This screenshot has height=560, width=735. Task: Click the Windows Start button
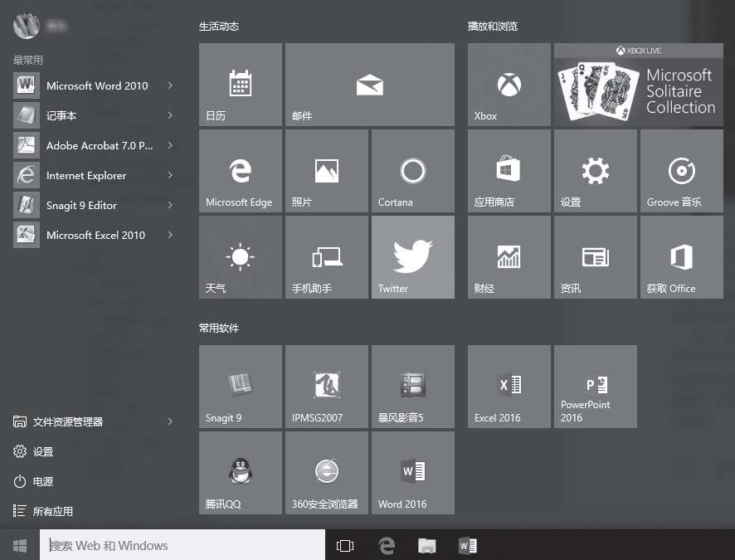[20, 545]
